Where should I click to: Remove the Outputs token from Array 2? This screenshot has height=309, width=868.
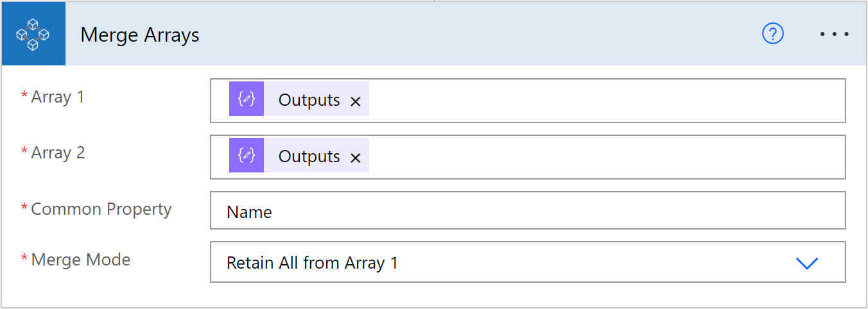356,158
